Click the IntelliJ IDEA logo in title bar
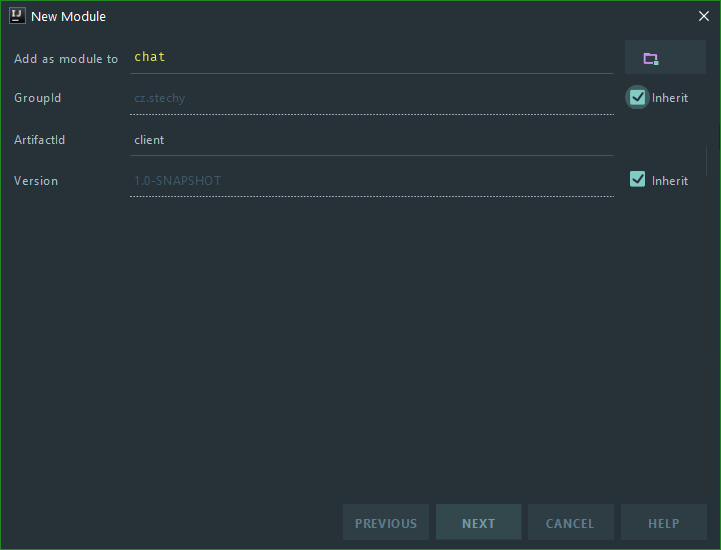Image resolution: width=721 pixels, height=550 pixels. pyautogui.click(x=17, y=16)
